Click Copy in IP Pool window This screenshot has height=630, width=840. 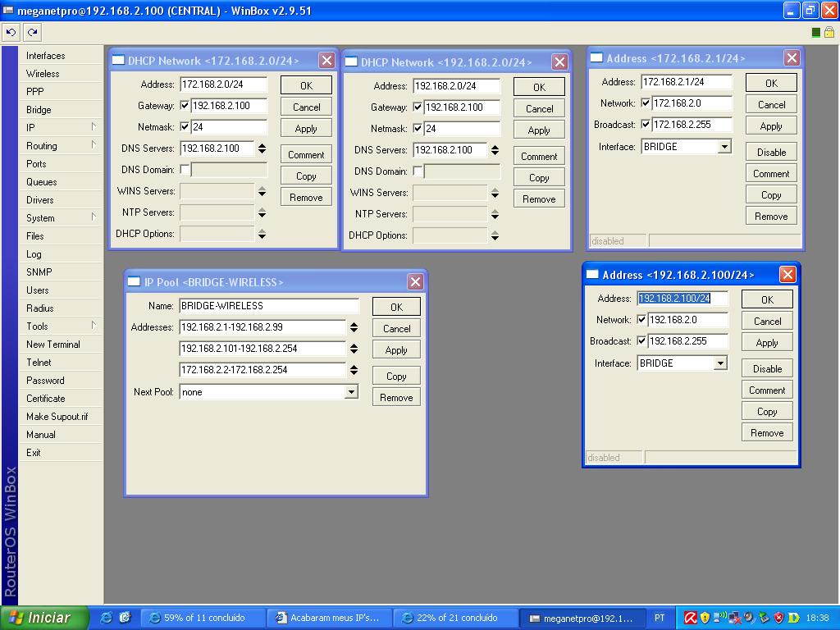pyautogui.click(x=396, y=376)
